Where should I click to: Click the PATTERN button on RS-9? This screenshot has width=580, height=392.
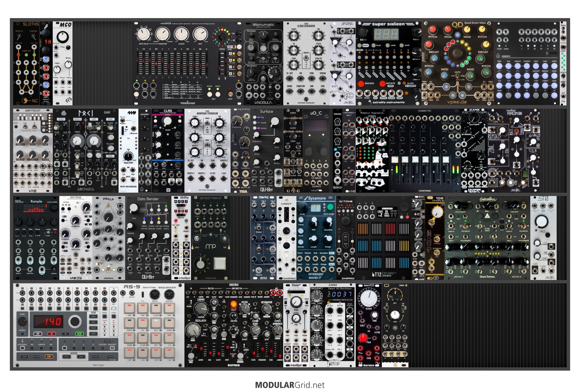click(x=37, y=356)
